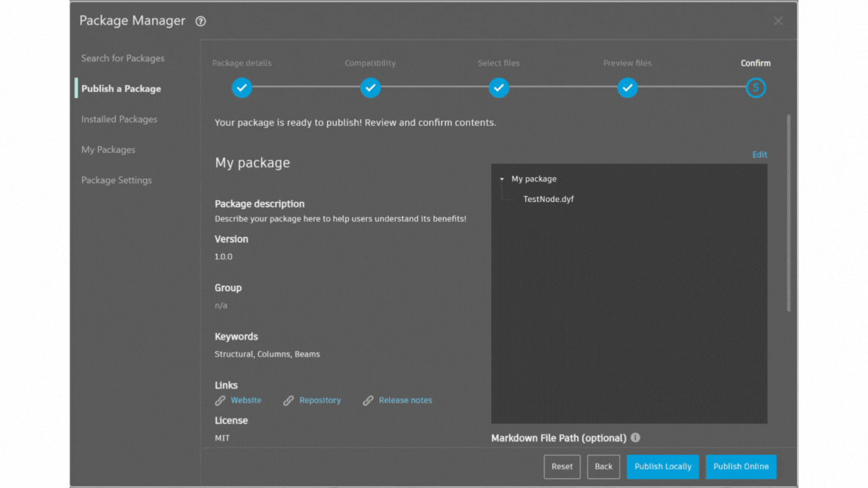The width and height of the screenshot is (868, 488).
Task: Click the vertical scrollbar on the right
Action: [789, 212]
